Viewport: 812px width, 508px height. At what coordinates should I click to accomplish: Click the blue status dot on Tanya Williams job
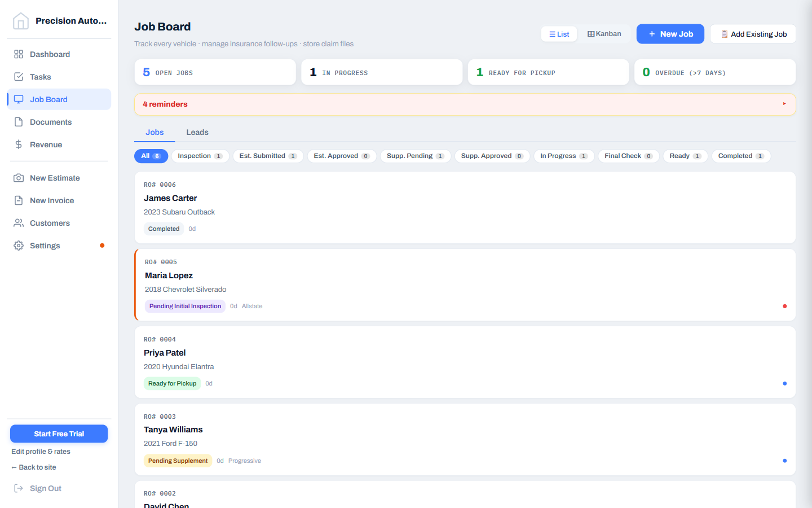click(x=784, y=461)
